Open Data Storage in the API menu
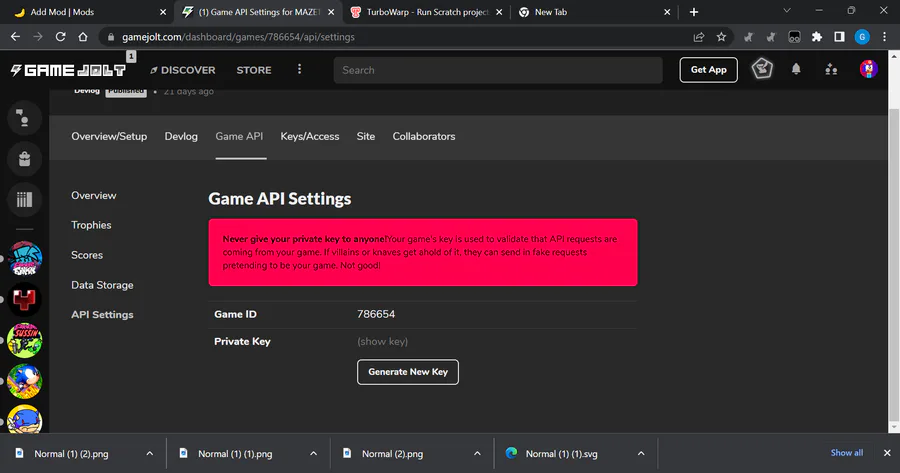The height and width of the screenshot is (473, 900). click(x=102, y=285)
